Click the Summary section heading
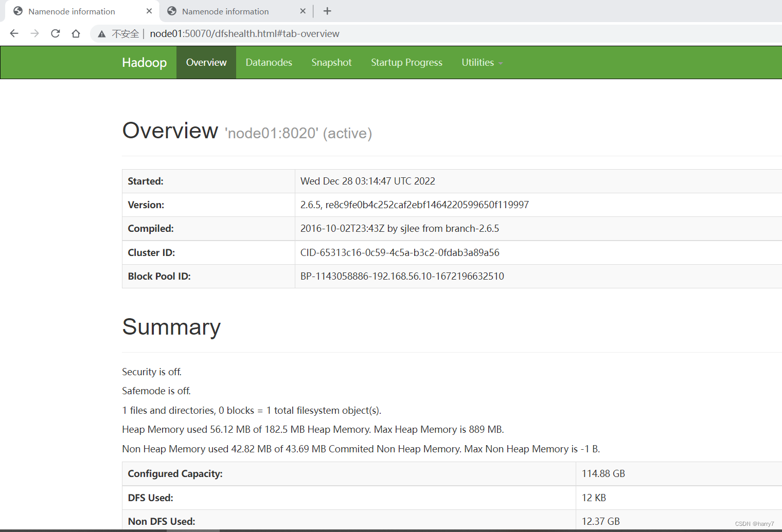 171,327
